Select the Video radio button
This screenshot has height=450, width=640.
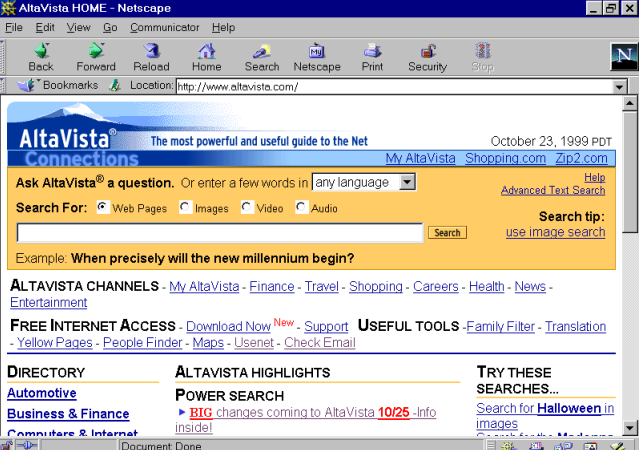[x=247, y=207]
